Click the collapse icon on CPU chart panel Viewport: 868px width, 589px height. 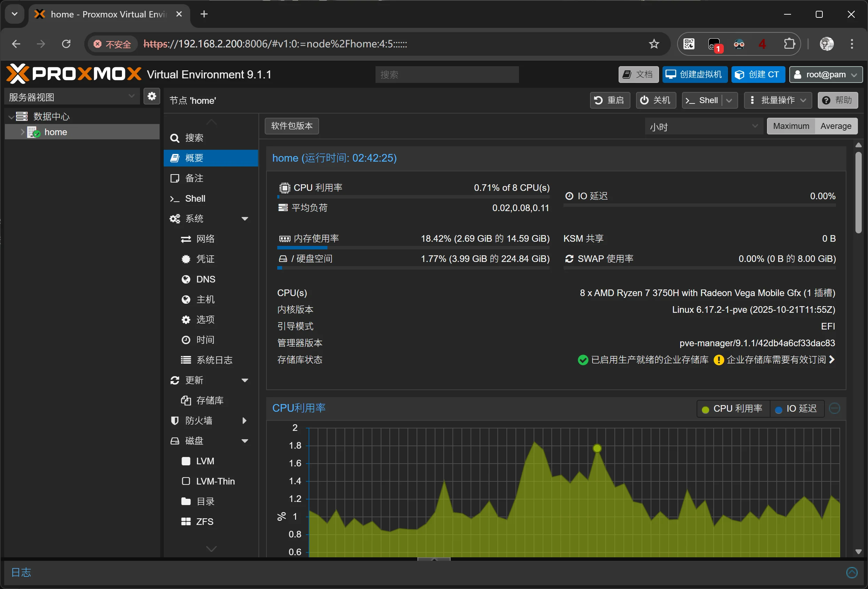point(834,408)
